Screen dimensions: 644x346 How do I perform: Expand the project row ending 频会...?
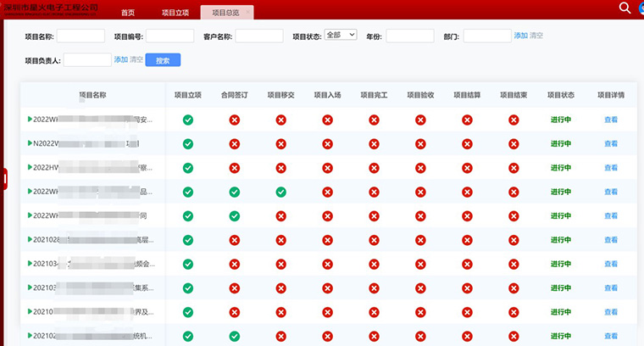tap(30, 264)
